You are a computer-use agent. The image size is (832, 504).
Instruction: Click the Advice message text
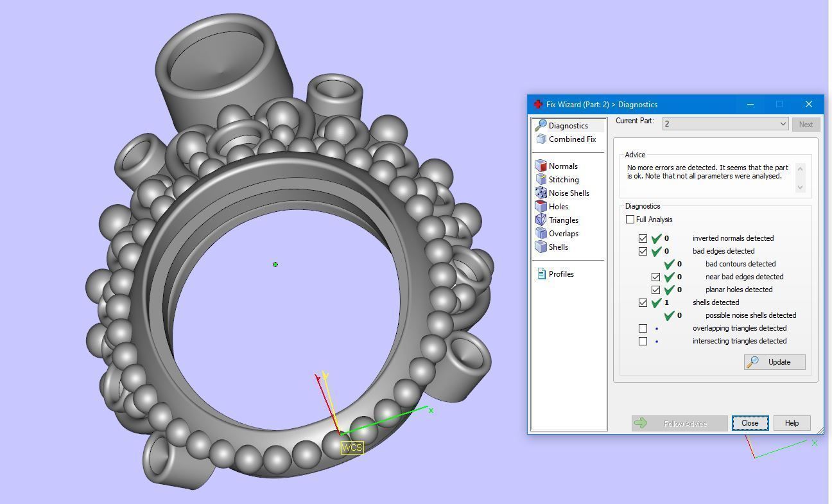pos(706,171)
